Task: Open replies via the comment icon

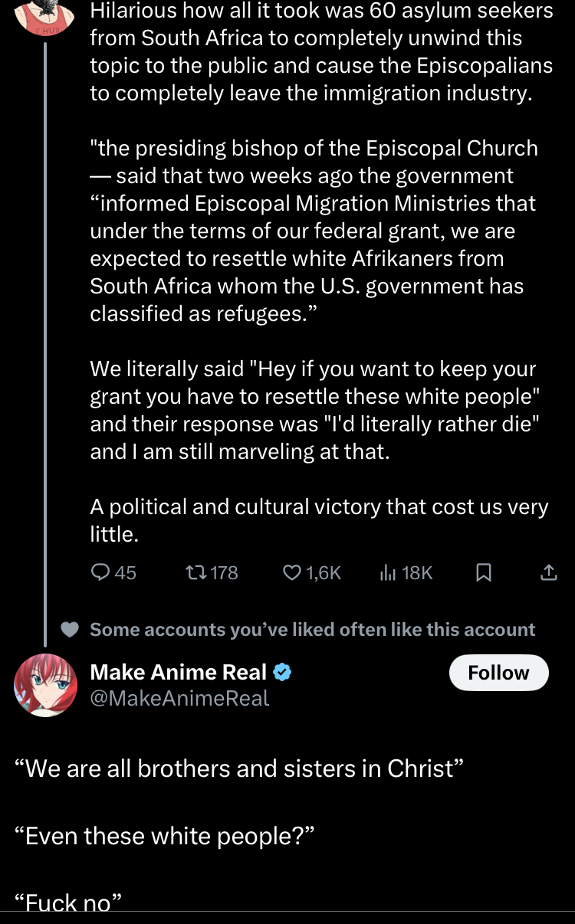Action: pyautogui.click(x=100, y=572)
